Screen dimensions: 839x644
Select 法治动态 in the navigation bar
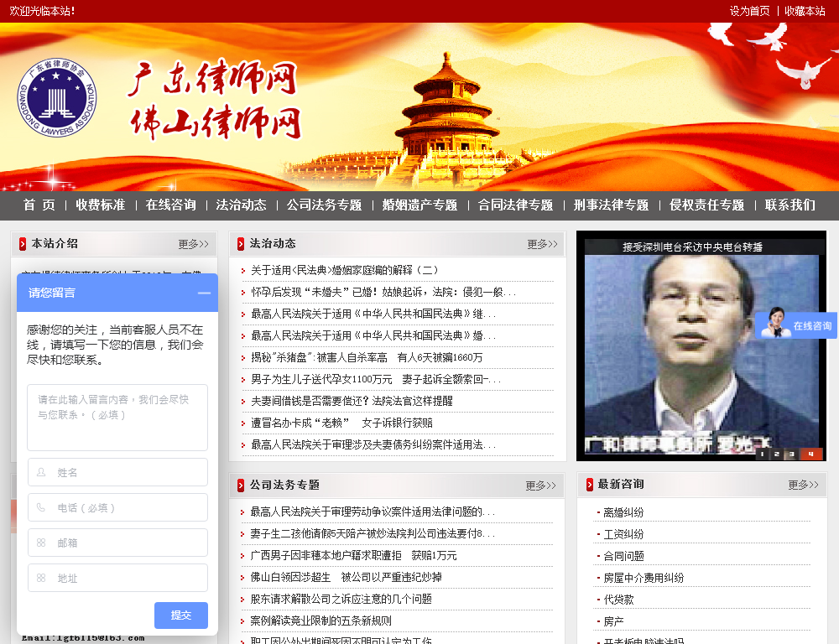pos(242,205)
